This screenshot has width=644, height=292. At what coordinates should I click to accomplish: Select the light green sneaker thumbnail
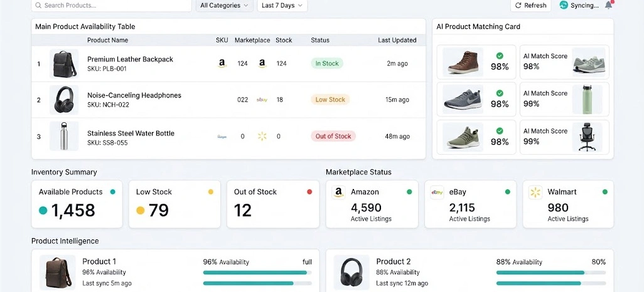coord(589,62)
